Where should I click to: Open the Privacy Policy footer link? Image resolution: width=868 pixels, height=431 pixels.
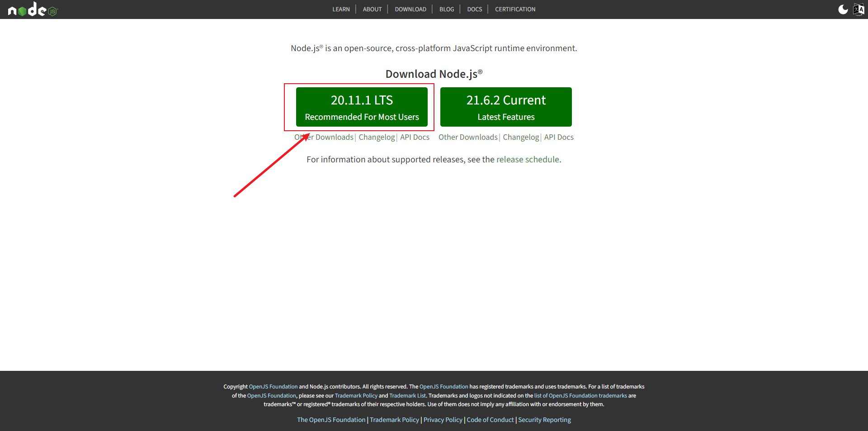(443, 420)
